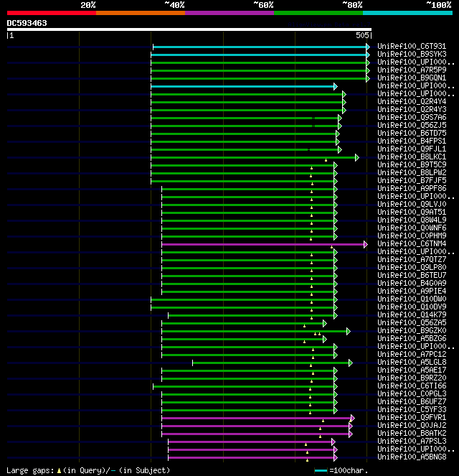Click the UniRef100_C6TI66 subject label
Image resolution: width=459 pixels, height=476 pixels.
coord(412,386)
